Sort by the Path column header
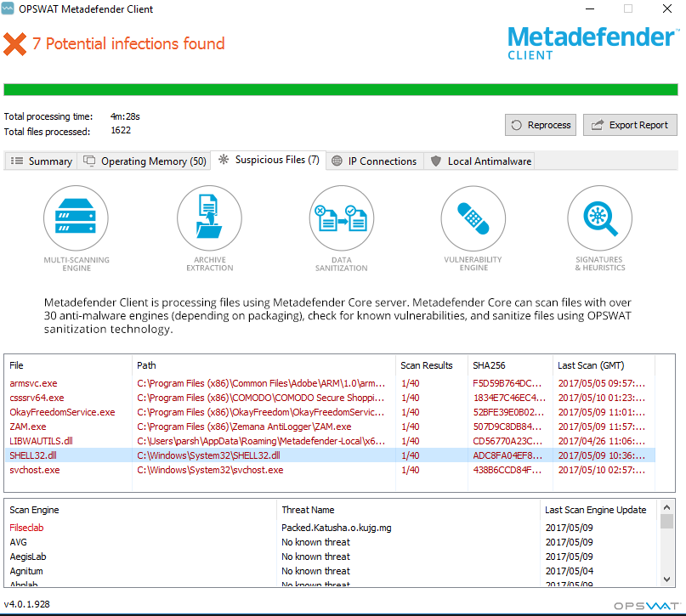Viewport: 686px width, 616px height. pyautogui.click(x=264, y=365)
